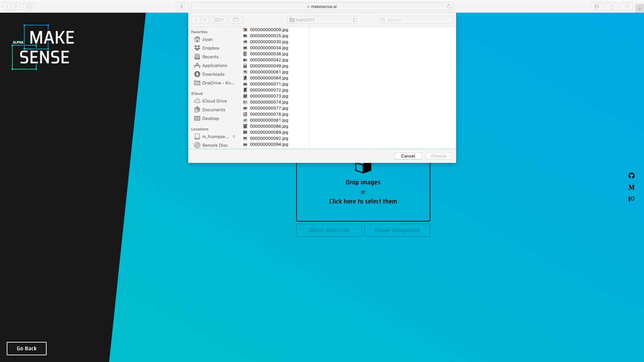Screen dimensions: 644x362
Task: Select iCloud Drive in sidebar
Action: pos(214,101)
